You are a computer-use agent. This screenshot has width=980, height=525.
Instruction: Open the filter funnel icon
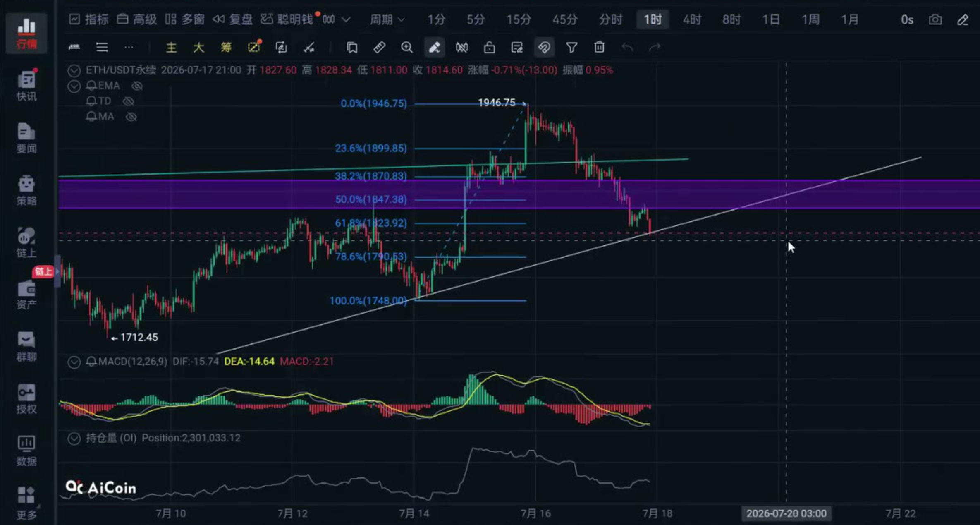click(571, 48)
